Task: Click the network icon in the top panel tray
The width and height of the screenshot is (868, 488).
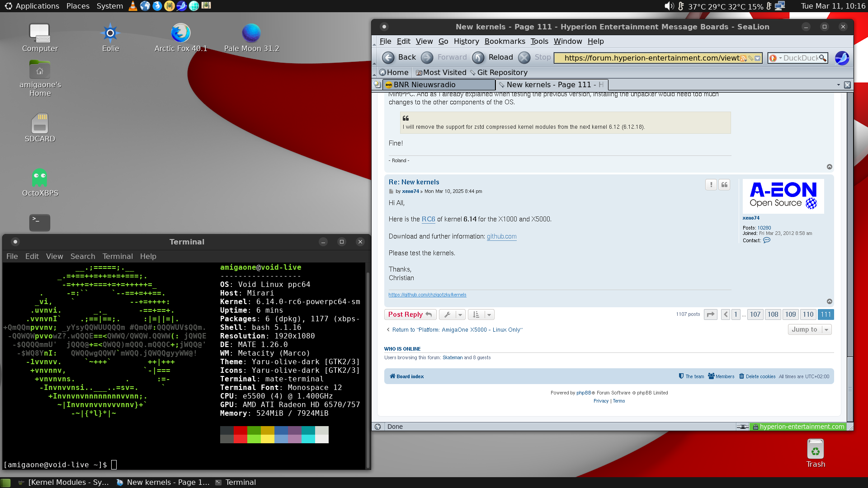Action: coord(780,6)
